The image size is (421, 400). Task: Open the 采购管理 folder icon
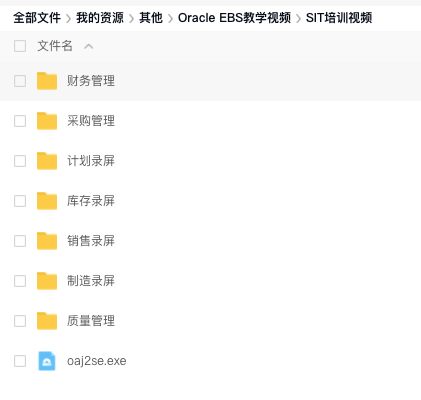pyautogui.click(x=47, y=121)
